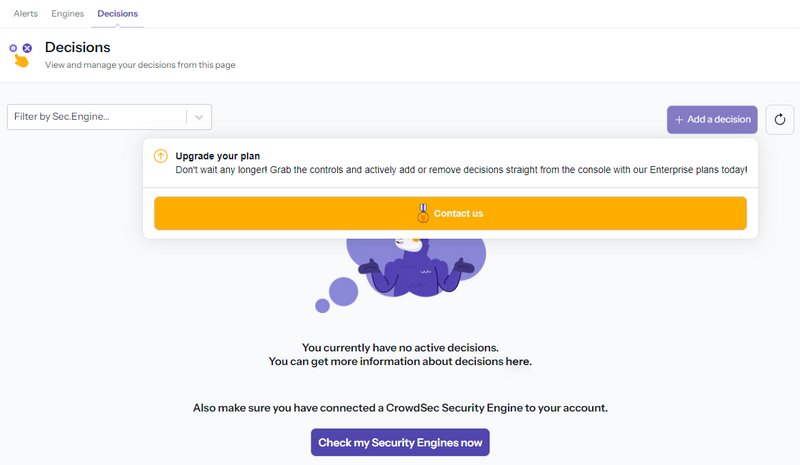The width and height of the screenshot is (800, 465).
Task: Click the plus icon on Add a decision
Action: point(680,120)
